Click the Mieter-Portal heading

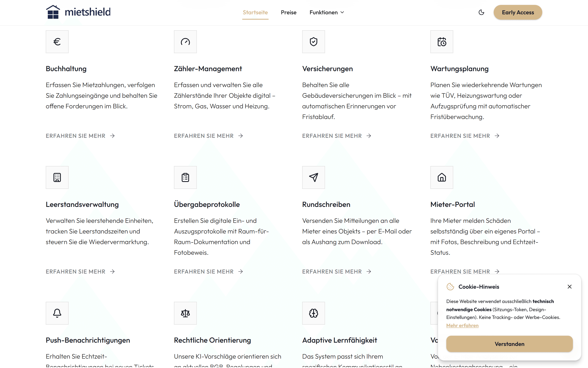coord(452,204)
